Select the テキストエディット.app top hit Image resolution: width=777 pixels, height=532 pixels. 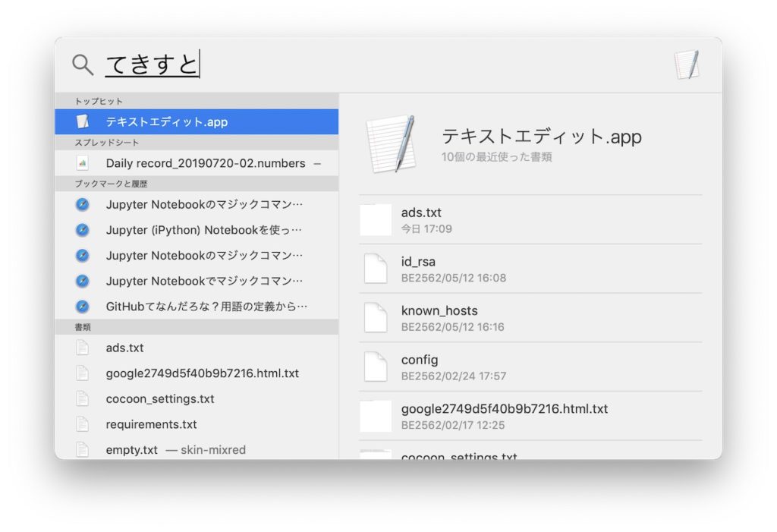197,122
